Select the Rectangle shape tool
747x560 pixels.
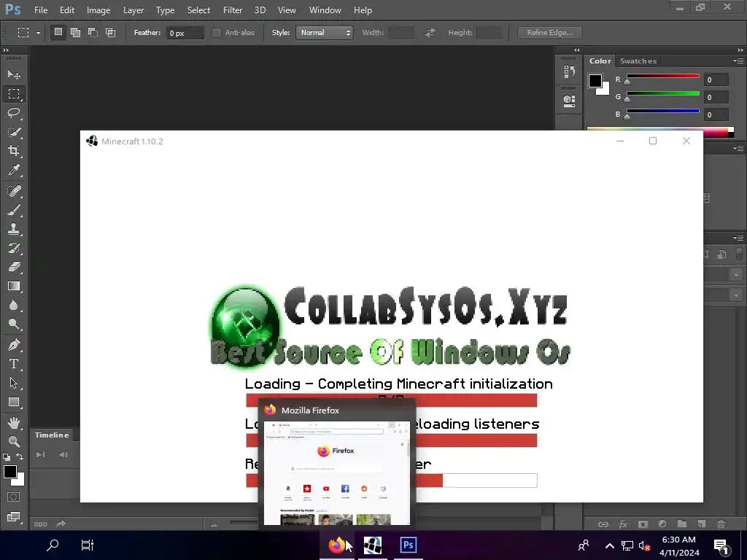(x=14, y=402)
